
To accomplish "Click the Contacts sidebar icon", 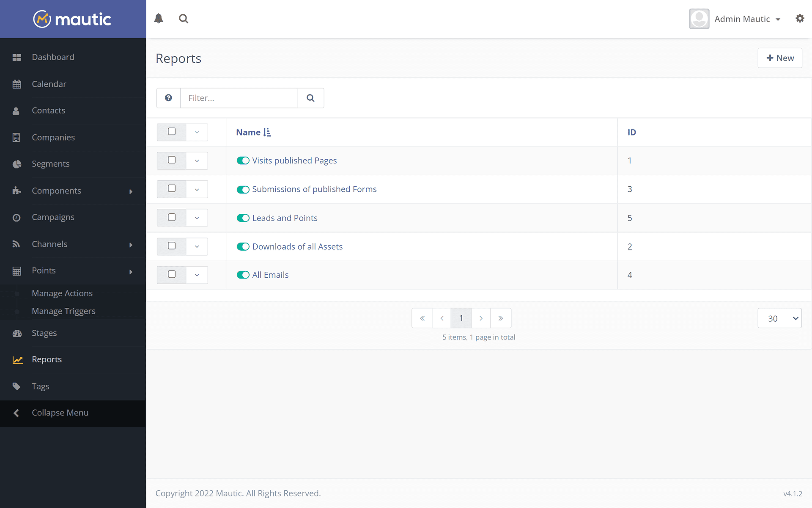I will pos(16,110).
